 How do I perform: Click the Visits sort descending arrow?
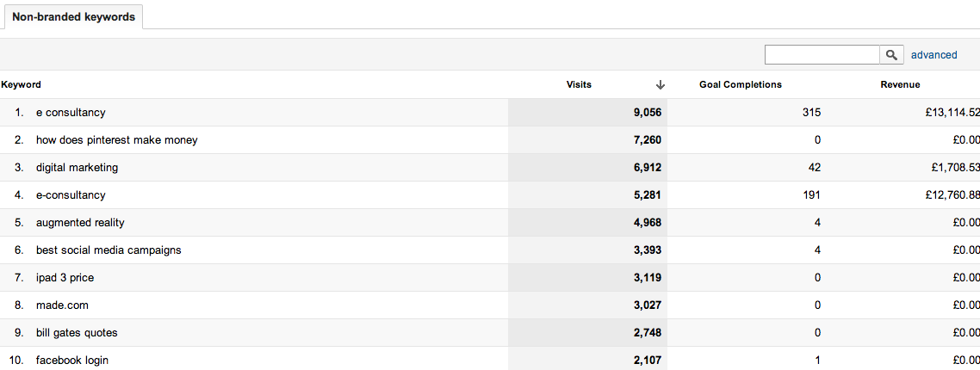tap(661, 84)
